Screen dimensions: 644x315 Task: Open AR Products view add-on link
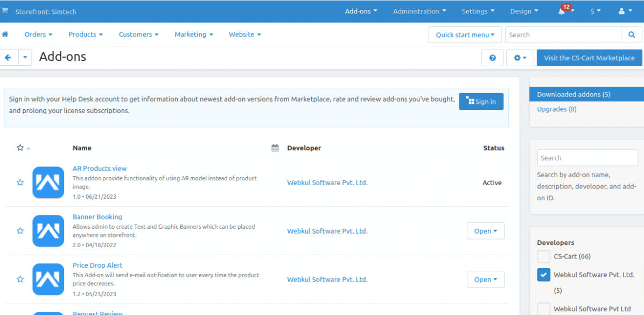100,169
